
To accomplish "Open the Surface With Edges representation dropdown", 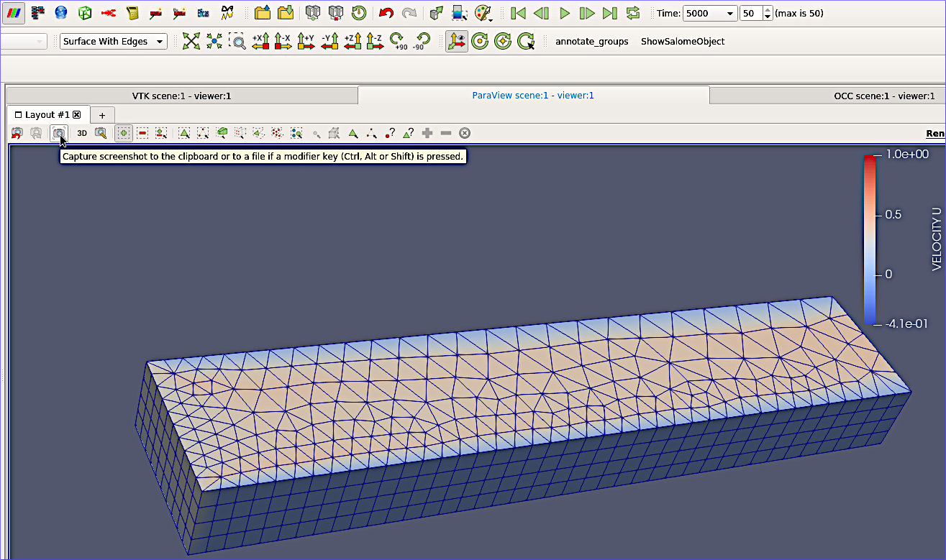I will coord(113,42).
